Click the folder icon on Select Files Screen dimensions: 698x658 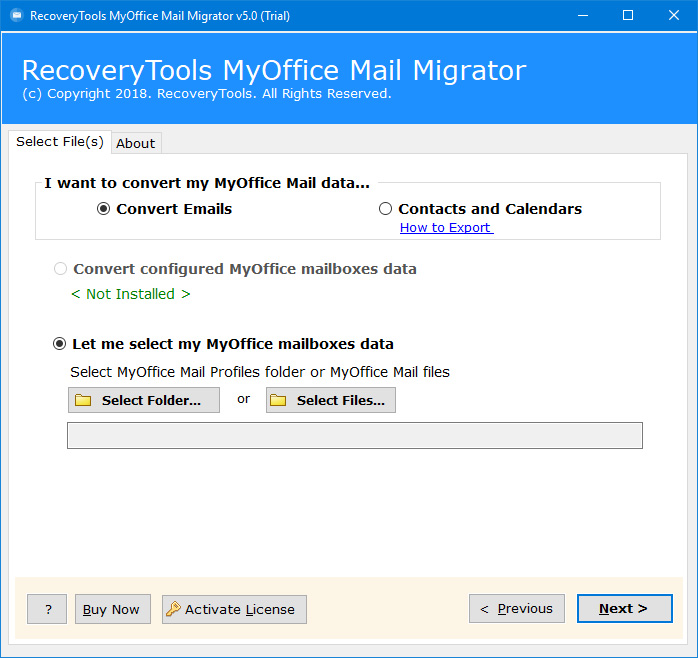click(x=278, y=400)
